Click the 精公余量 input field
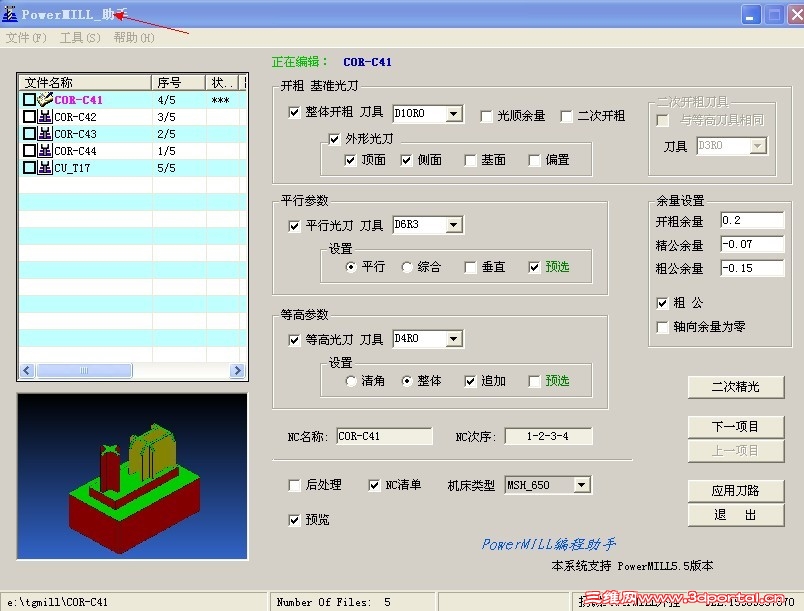The height and width of the screenshot is (611, 804). (x=752, y=245)
